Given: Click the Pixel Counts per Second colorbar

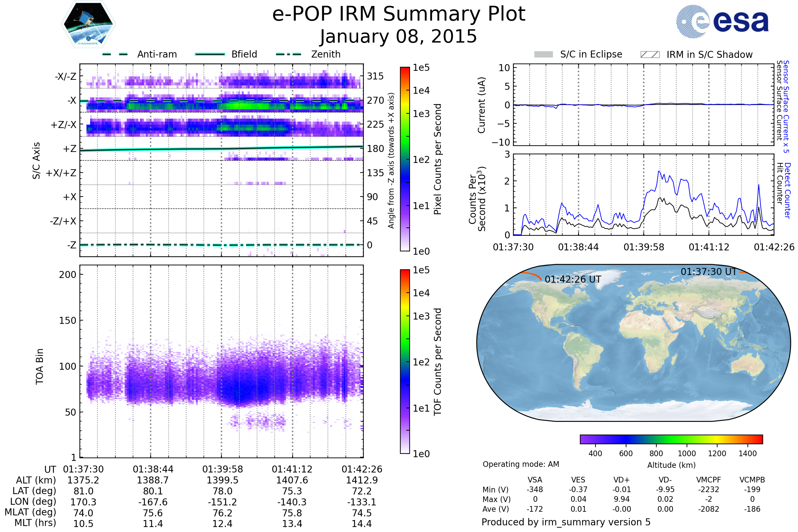Looking at the screenshot, I should [405, 159].
